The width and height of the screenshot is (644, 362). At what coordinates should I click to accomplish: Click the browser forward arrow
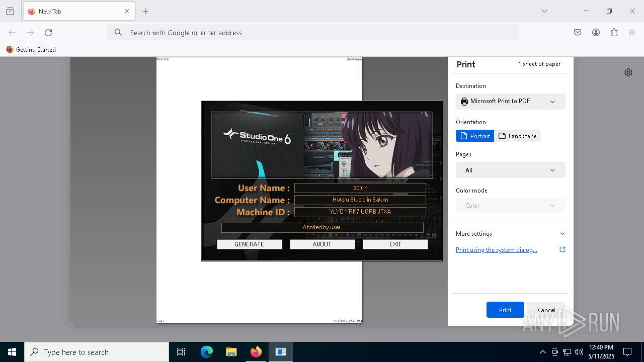[30, 33]
